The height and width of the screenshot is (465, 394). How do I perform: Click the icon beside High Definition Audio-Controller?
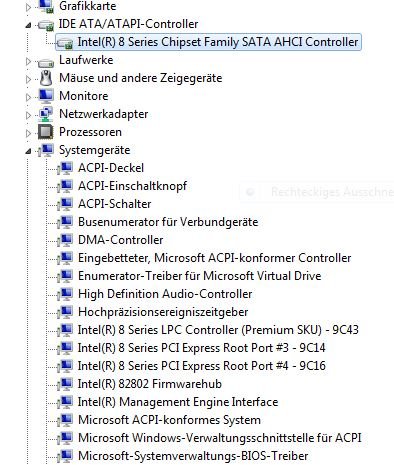[65, 294]
